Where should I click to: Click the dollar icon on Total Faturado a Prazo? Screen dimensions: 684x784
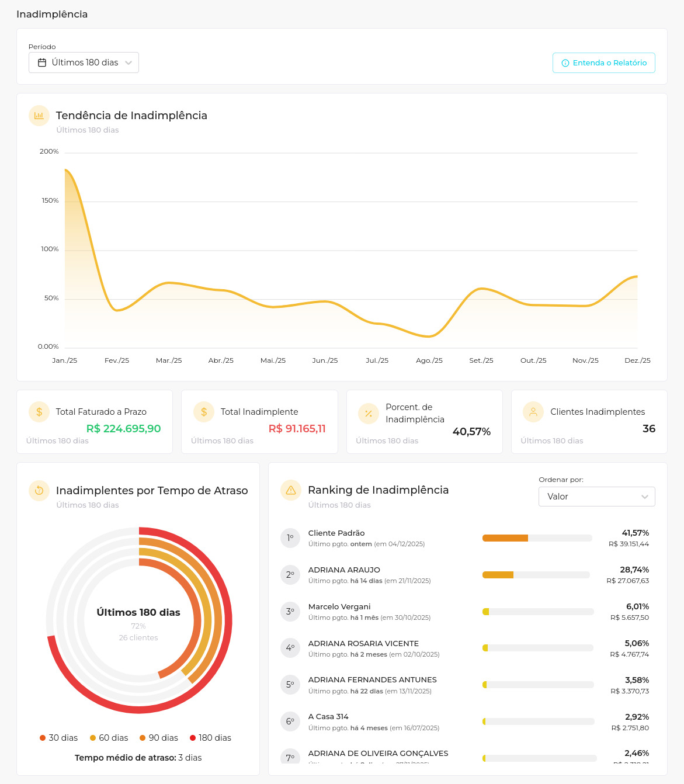[39, 412]
